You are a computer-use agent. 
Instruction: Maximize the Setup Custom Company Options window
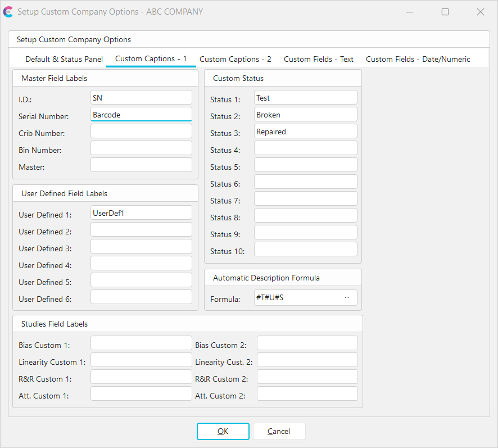[x=445, y=12]
